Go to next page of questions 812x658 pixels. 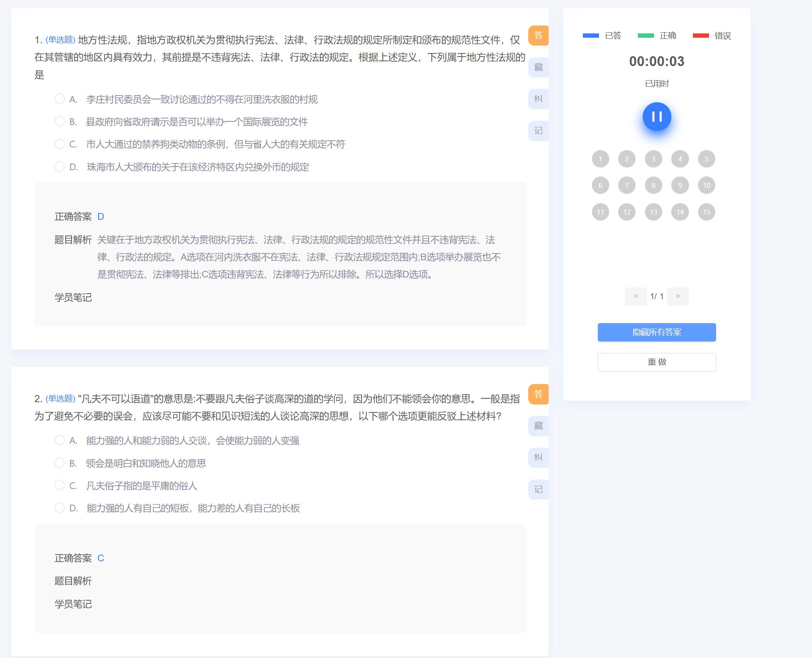point(678,296)
